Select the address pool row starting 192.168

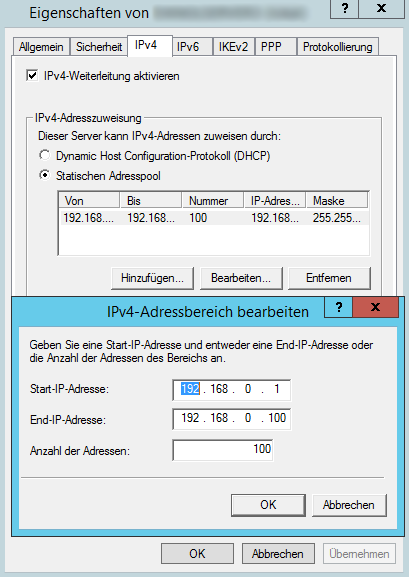pyautogui.click(x=214, y=218)
